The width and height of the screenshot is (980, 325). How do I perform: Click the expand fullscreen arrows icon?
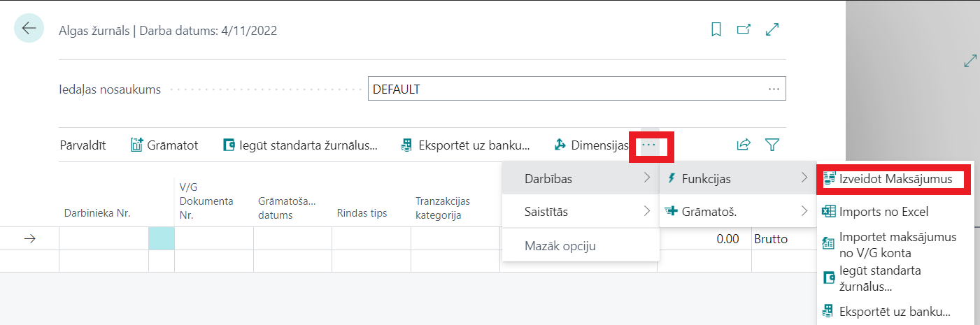[772, 29]
